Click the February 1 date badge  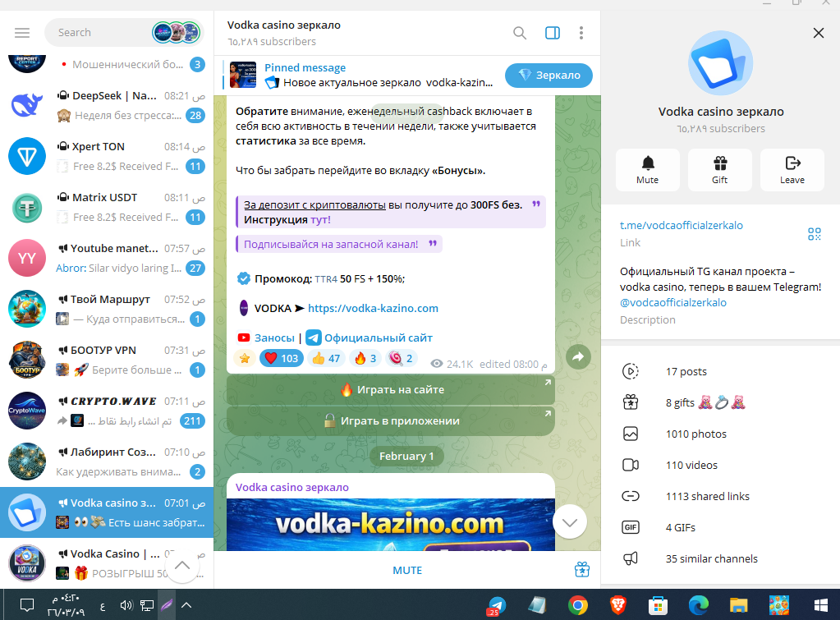coord(406,456)
